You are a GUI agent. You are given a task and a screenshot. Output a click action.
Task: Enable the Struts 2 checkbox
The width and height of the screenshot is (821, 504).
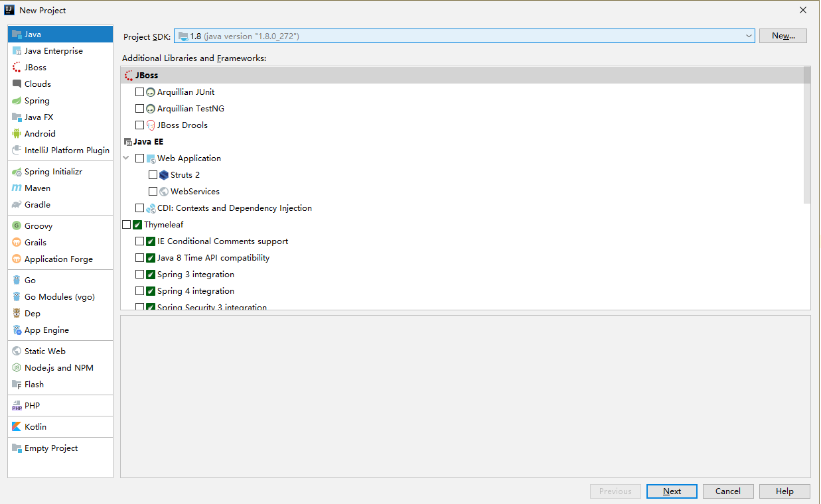click(x=153, y=175)
